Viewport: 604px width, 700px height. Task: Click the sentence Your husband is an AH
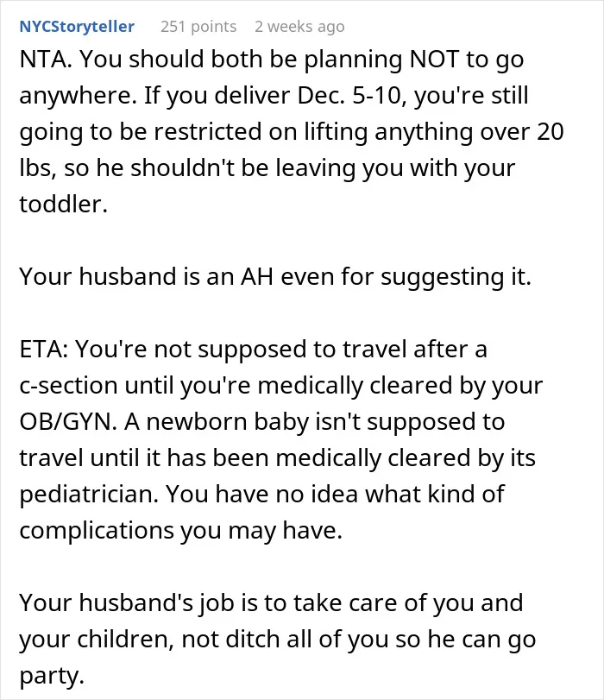point(146,277)
